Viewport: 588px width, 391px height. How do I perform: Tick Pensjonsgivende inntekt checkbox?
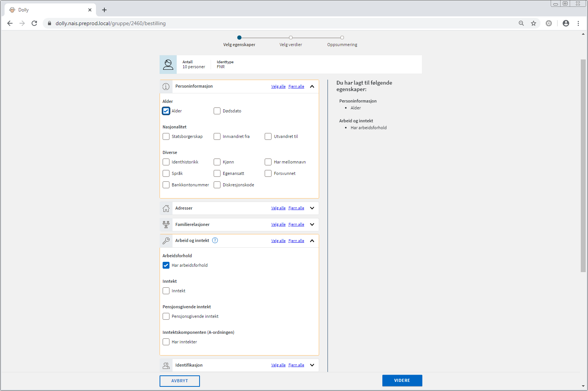(166, 316)
